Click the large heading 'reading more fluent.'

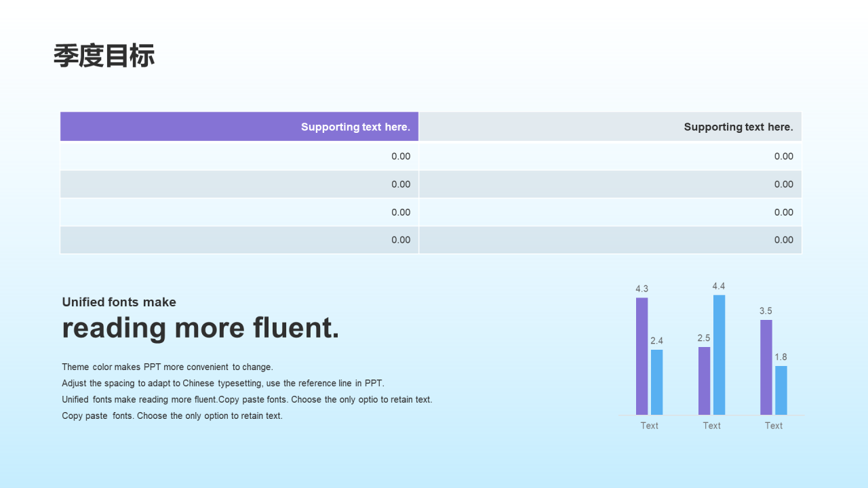[x=201, y=328]
